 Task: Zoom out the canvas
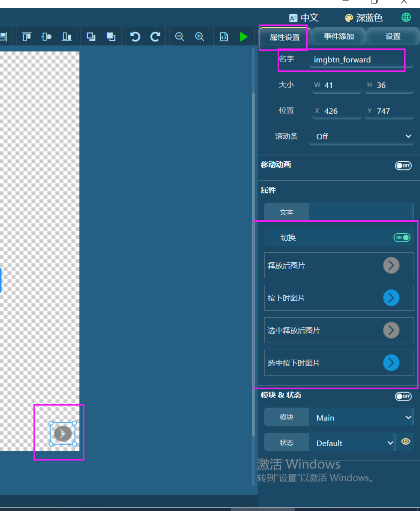179,36
